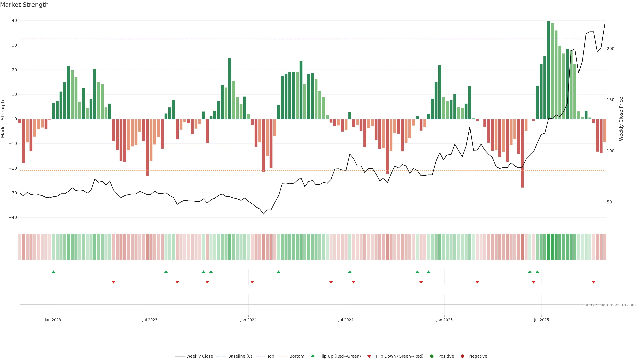Click the Jan 2024 x-axis label
The image size is (644, 362).
(x=248, y=320)
